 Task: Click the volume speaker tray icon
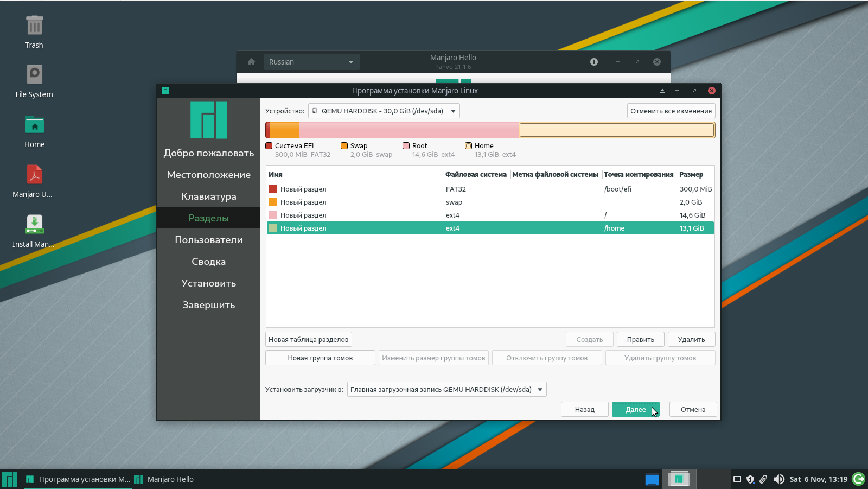[778, 479]
